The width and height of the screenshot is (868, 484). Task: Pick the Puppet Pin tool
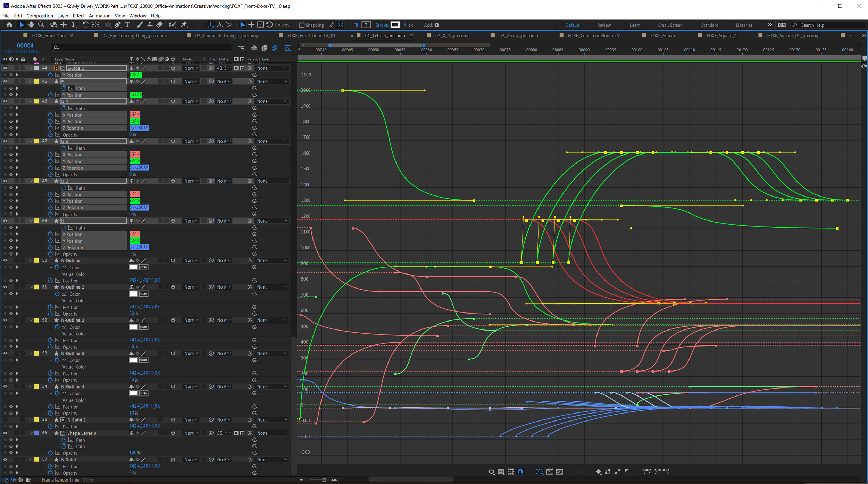(x=184, y=25)
